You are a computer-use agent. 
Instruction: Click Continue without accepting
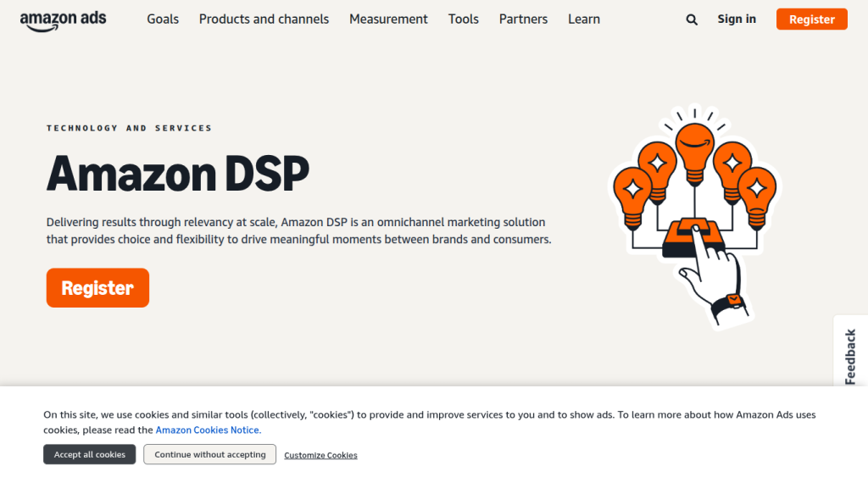pos(210,454)
